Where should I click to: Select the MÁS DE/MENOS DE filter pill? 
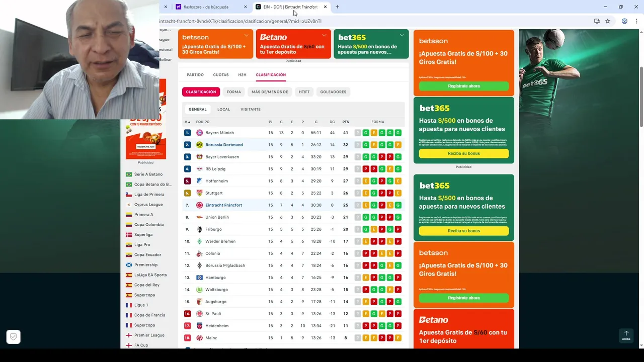click(x=270, y=92)
